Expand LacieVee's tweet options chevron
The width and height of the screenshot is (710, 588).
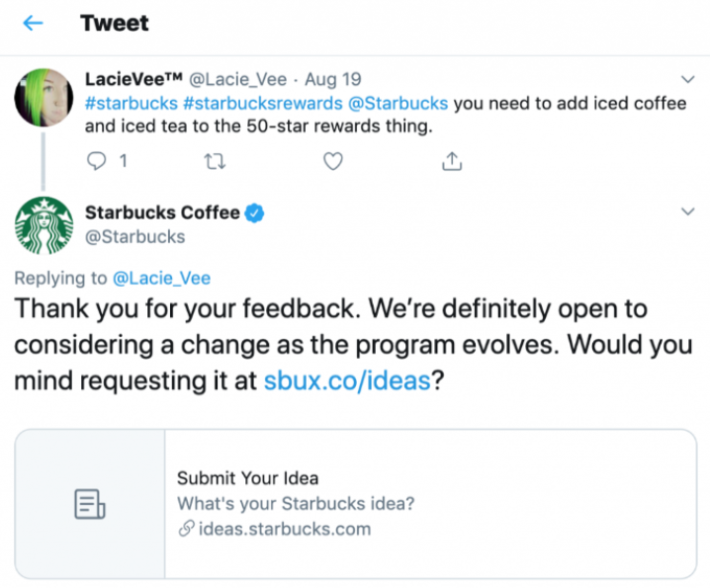pyautogui.click(x=688, y=78)
